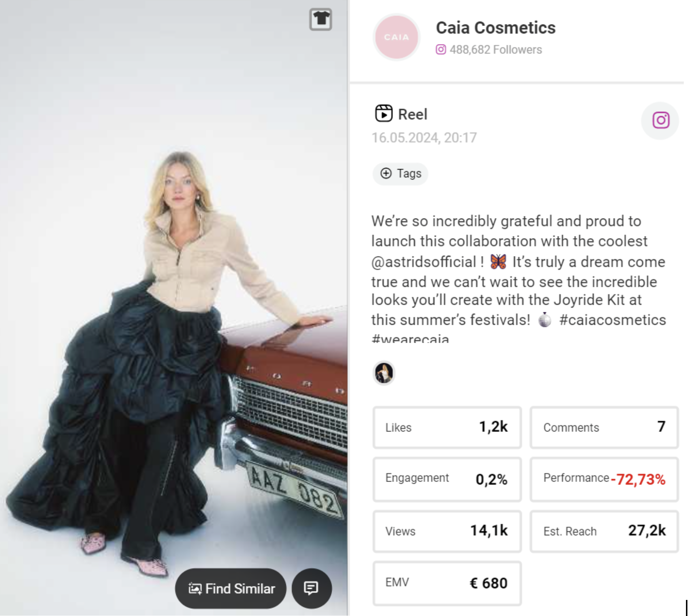Select the Likes metric card
The height and width of the screenshot is (616, 694).
[x=447, y=427]
